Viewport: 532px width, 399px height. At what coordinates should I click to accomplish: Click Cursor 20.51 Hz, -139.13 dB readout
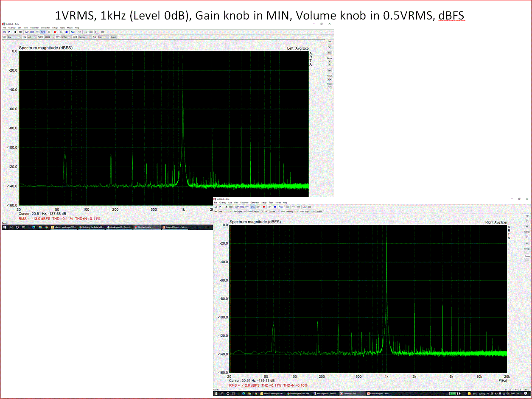[x=252, y=380]
